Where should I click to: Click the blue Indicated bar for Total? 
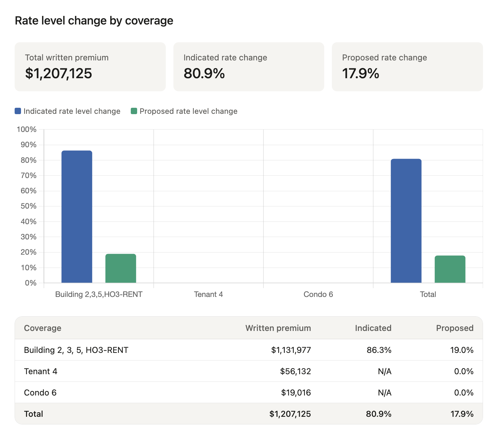coord(406,221)
